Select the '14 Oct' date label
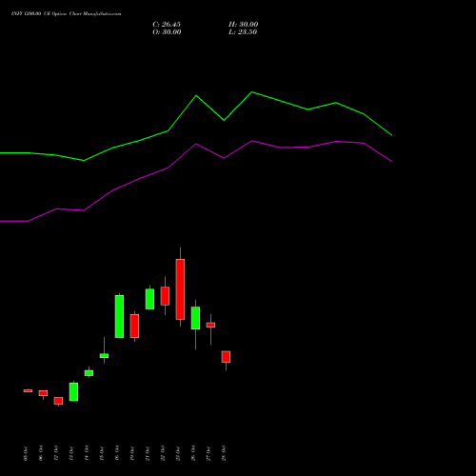This screenshot has height=476, width=476. pyautogui.click(x=87, y=453)
